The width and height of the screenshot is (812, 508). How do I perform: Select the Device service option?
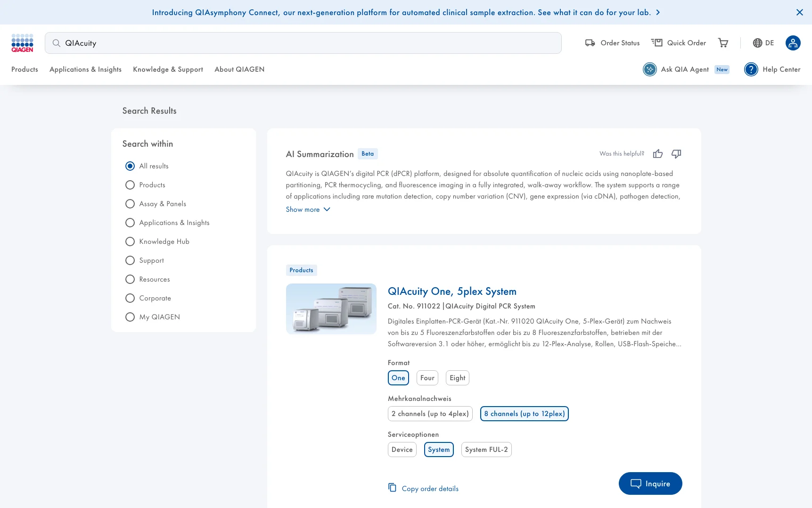click(402, 450)
